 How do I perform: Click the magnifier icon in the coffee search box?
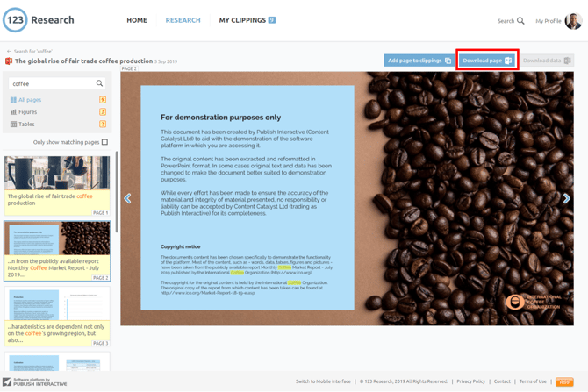[x=99, y=83]
